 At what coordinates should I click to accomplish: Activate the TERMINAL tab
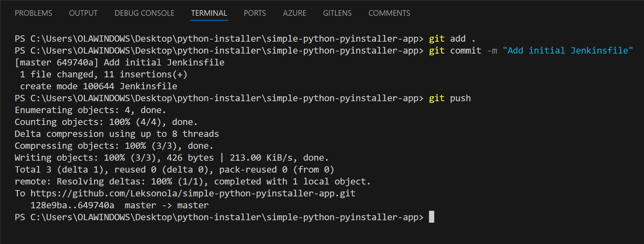point(209,13)
